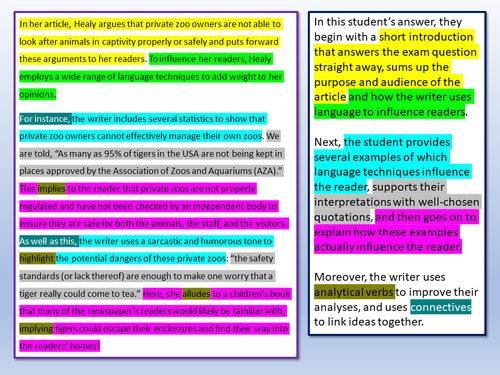Click the olive highlighted word 'implies'
500x375 pixels.
(x=51, y=189)
